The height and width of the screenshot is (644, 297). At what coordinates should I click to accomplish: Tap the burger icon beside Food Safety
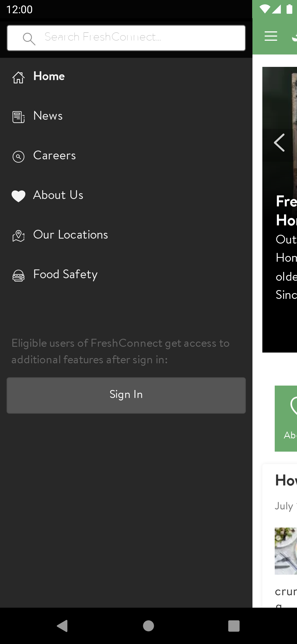(x=18, y=275)
